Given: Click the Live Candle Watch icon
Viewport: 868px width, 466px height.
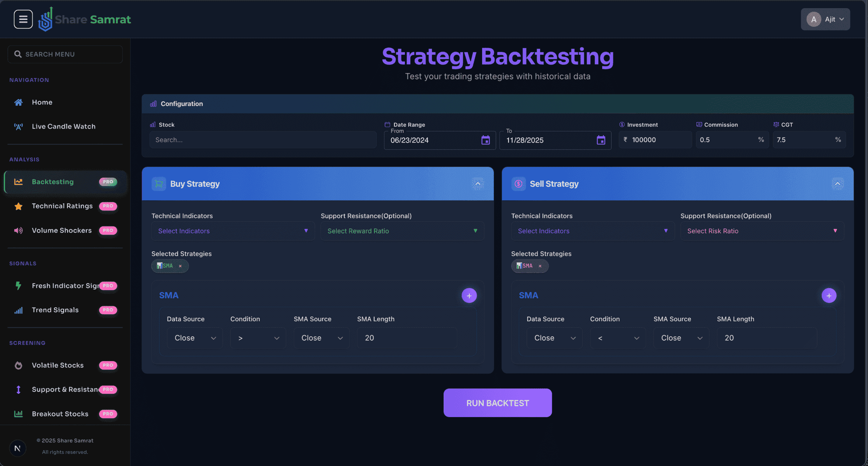Looking at the screenshot, I should click(18, 126).
